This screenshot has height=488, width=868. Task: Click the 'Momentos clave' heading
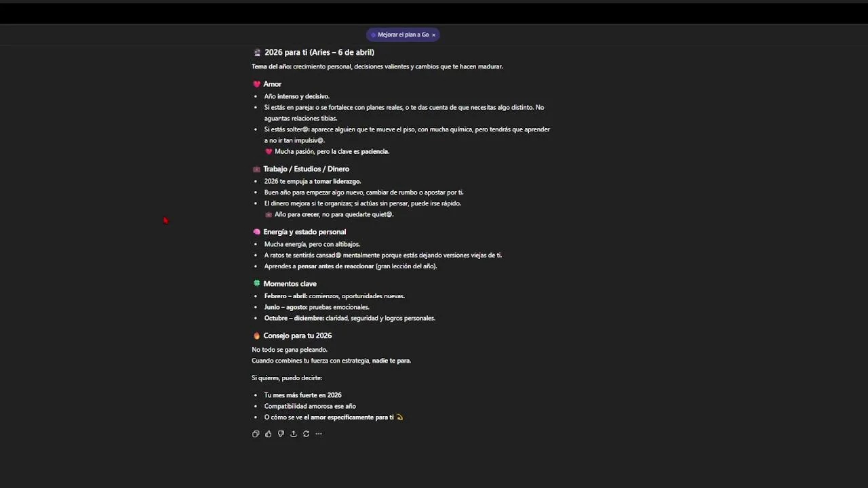(x=290, y=284)
